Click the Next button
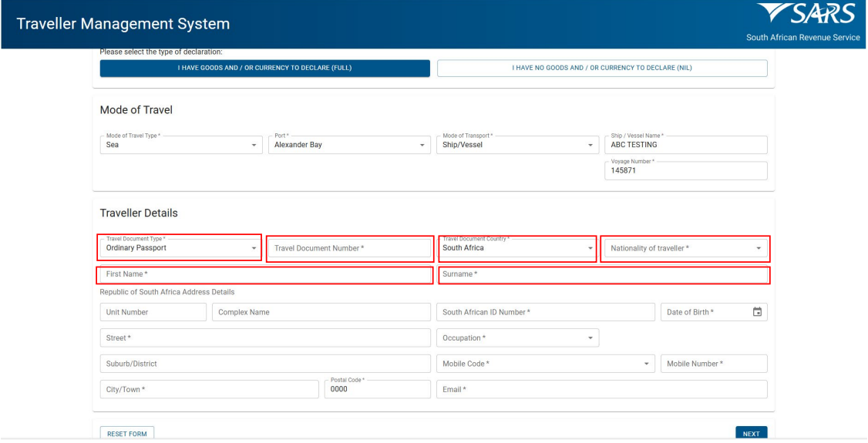This screenshot has height=443, width=868. point(751,434)
